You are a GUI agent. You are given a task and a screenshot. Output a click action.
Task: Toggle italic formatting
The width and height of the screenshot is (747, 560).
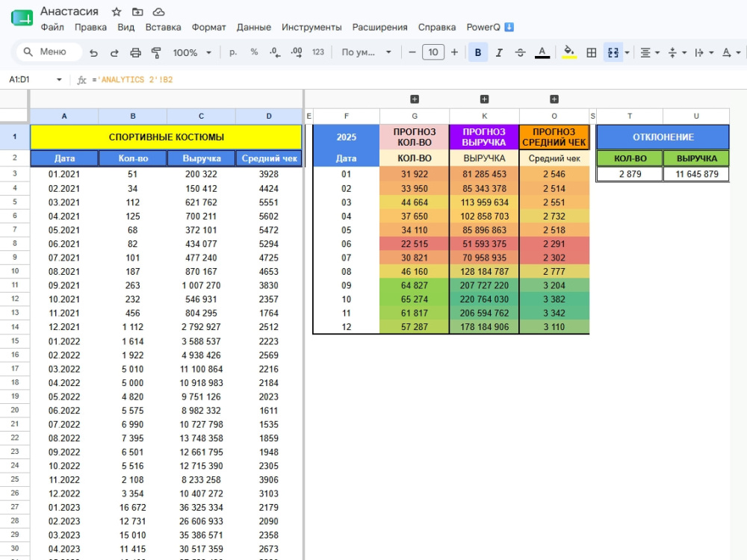(x=499, y=52)
